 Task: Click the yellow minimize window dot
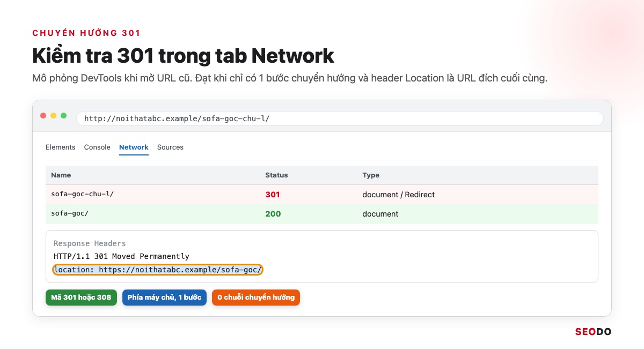53,116
